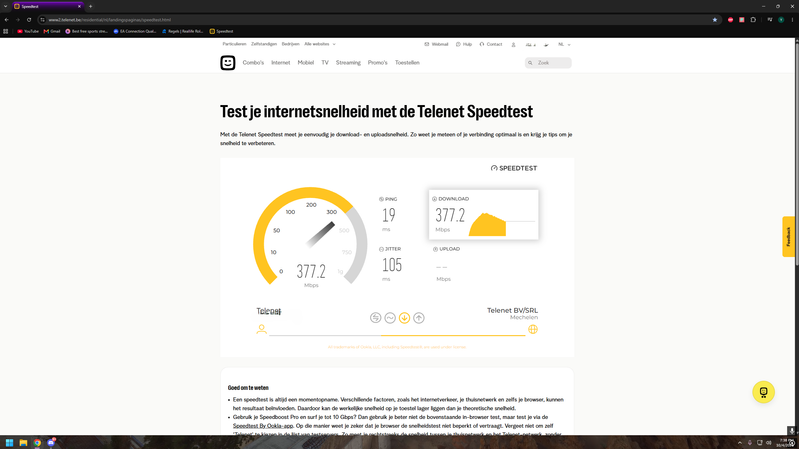The height and width of the screenshot is (449, 799).
Task: Select the Bedrijven link
Action: pyautogui.click(x=290, y=44)
